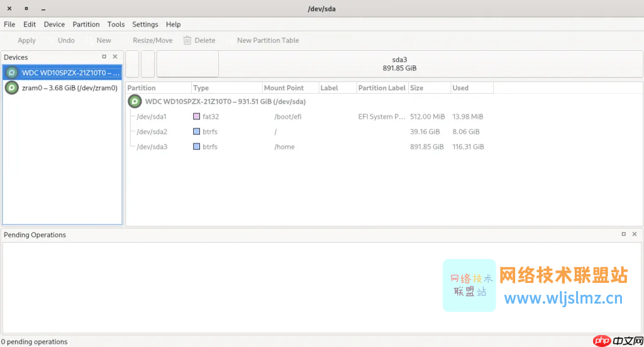This screenshot has width=644, height=347.
Task: Select the WDC WD10SPZX device disk icon
Action: 11,73
